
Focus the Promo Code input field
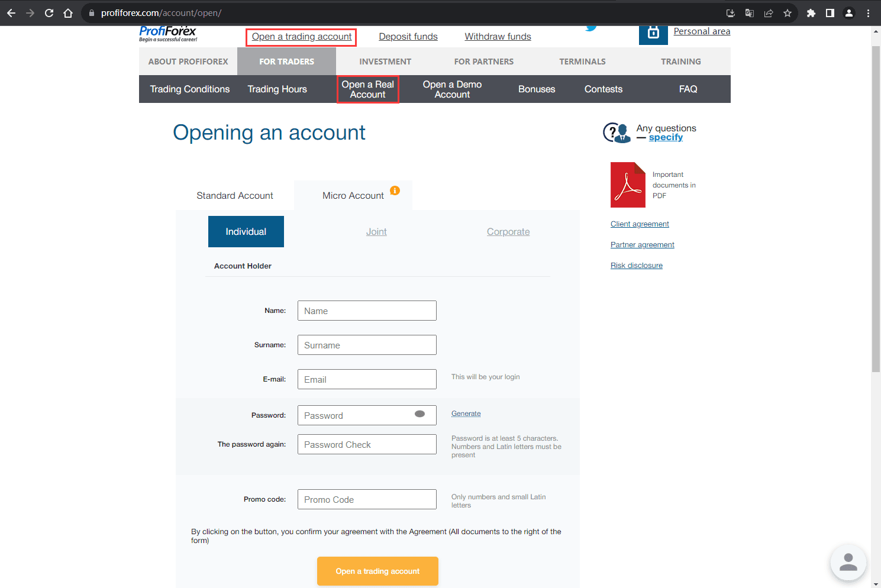click(367, 499)
